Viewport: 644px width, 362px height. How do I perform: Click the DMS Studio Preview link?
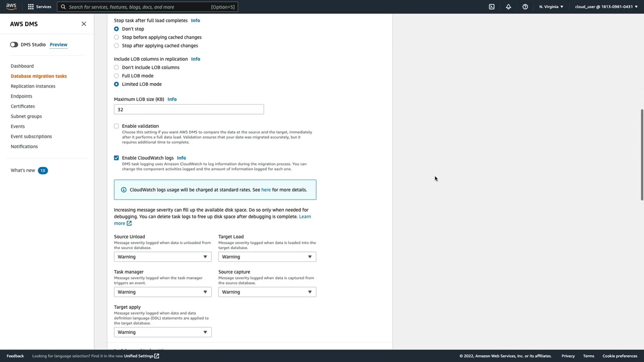coord(58,45)
